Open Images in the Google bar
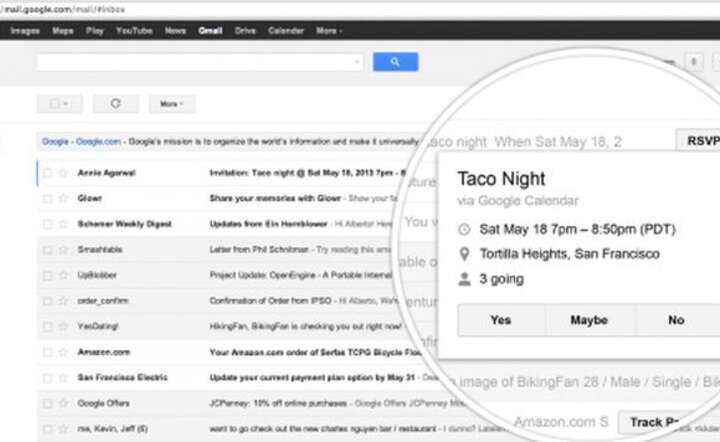Viewport: 720px width, 442px height. pos(25,31)
